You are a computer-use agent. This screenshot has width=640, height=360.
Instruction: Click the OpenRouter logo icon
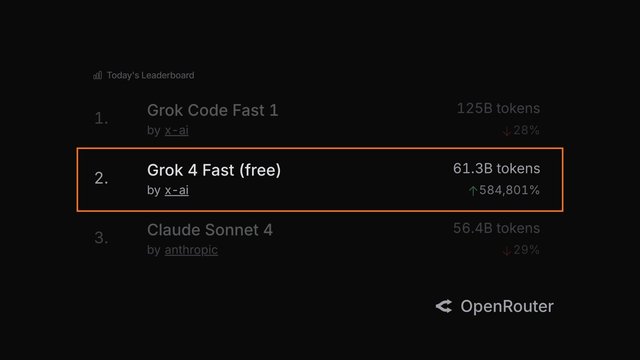pyautogui.click(x=444, y=306)
